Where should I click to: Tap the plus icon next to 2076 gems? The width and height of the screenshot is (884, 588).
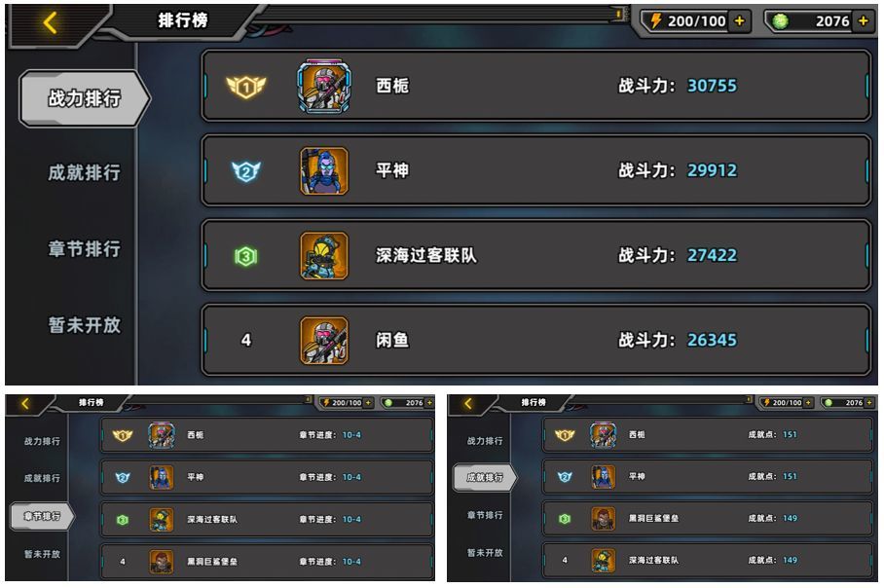pyautogui.click(x=864, y=21)
